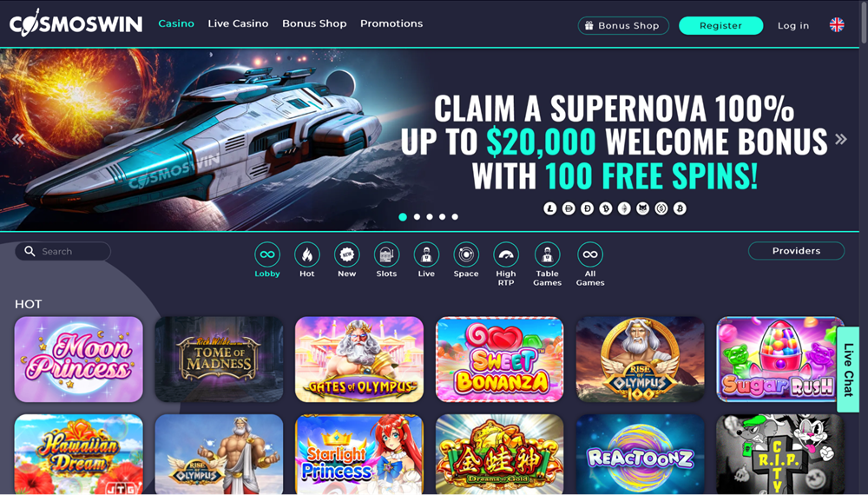Expand the Providers filter
This screenshot has height=495, width=868.
point(796,251)
